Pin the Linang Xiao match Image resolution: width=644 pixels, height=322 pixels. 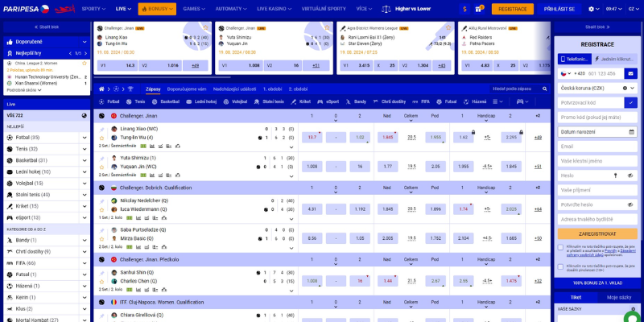pos(101,129)
